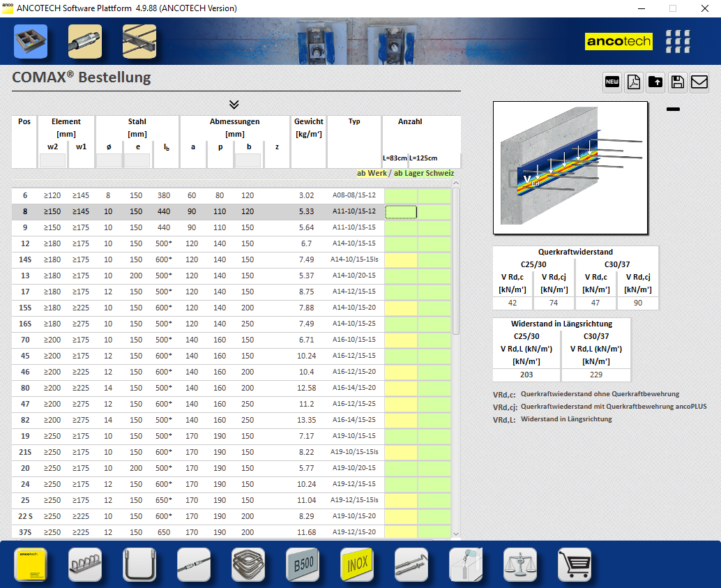
Task: Create a new order with NEW icon
Action: 612,82
